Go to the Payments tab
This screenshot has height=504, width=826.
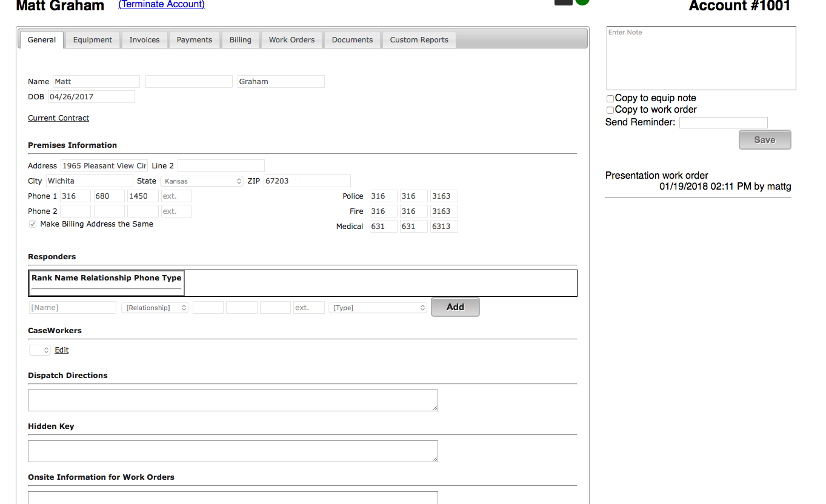[195, 40]
